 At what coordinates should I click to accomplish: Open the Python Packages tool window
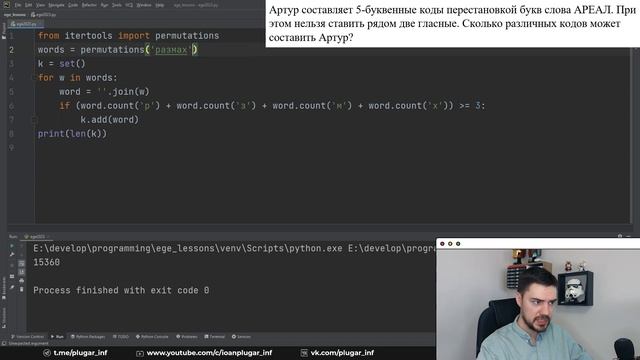[x=88, y=337]
